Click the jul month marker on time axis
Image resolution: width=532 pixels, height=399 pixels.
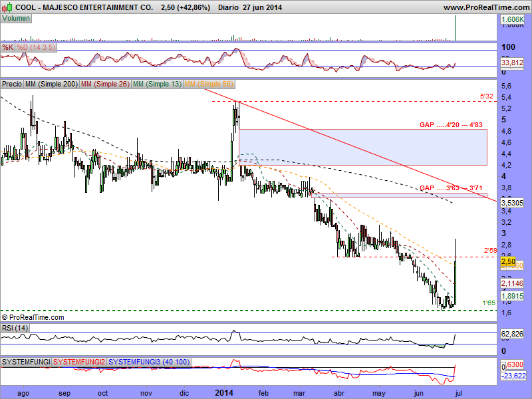point(458,393)
